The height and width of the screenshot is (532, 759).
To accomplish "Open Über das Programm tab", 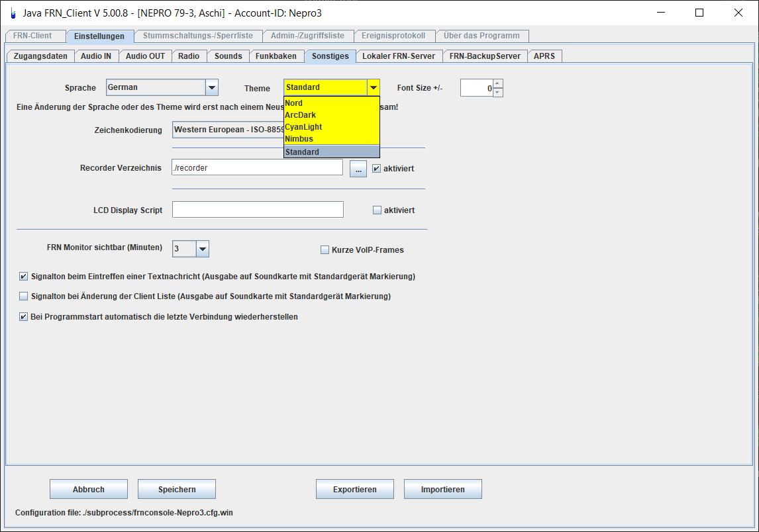I will pyautogui.click(x=481, y=36).
